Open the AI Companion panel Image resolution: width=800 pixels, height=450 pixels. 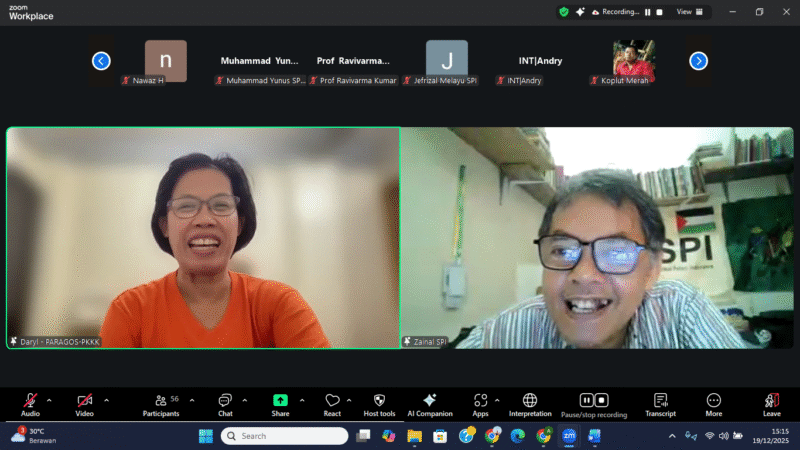pos(429,401)
